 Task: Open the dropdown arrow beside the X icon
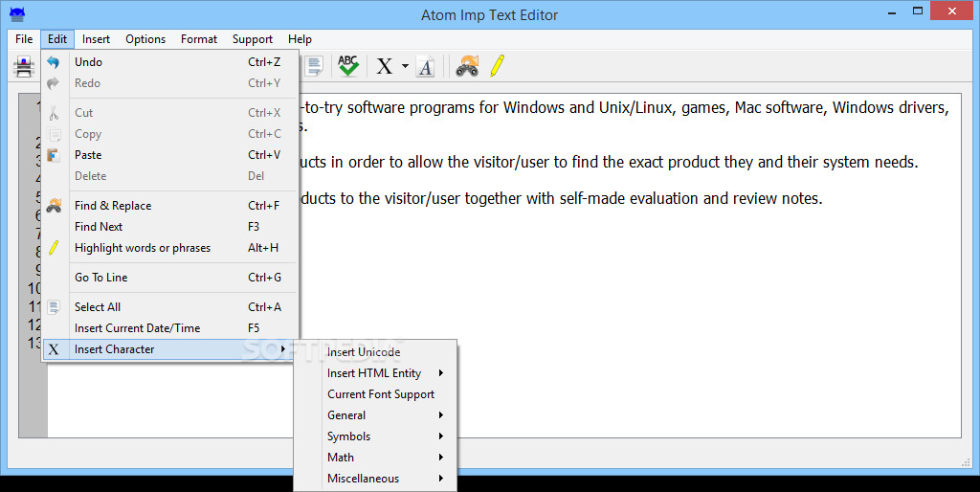click(405, 66)
